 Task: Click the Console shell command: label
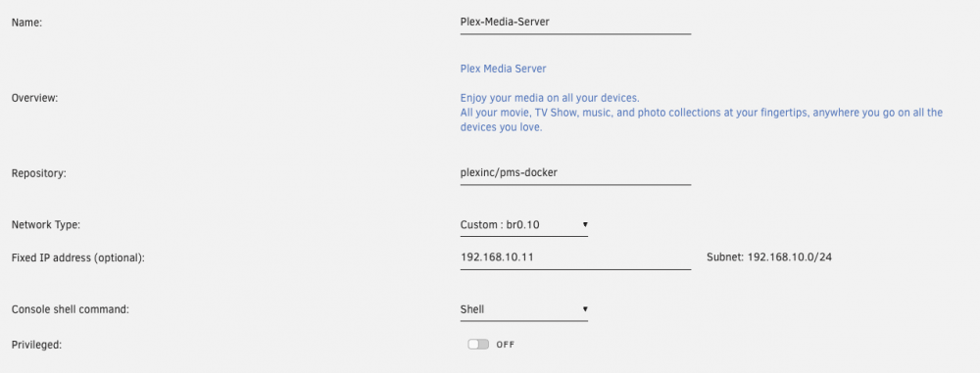pyautogui.click(x=70, y=309)
